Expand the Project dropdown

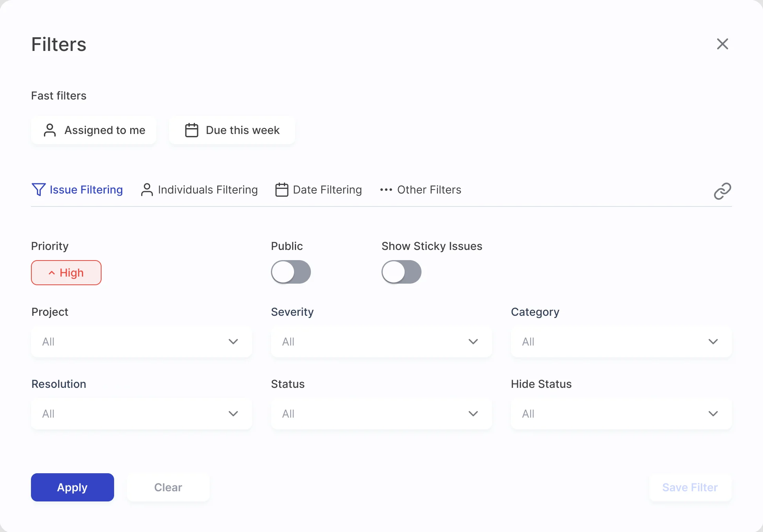(x=142, y=342)
